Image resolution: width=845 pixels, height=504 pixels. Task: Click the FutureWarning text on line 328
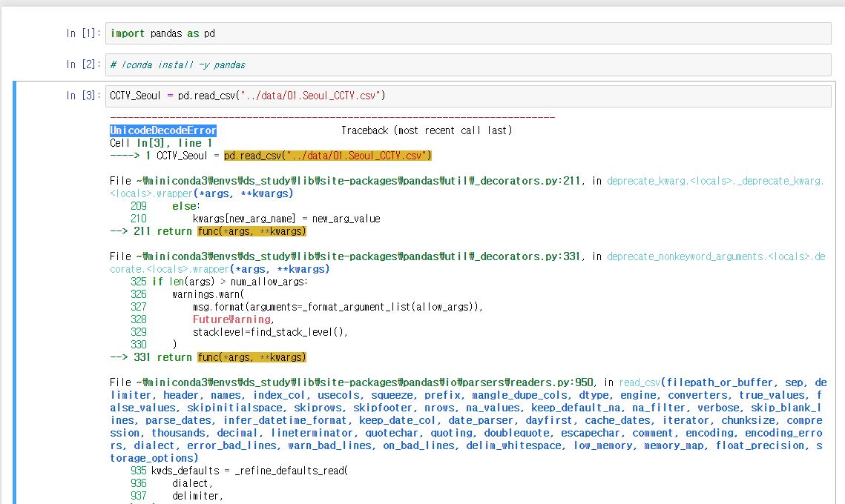(231, 319)
